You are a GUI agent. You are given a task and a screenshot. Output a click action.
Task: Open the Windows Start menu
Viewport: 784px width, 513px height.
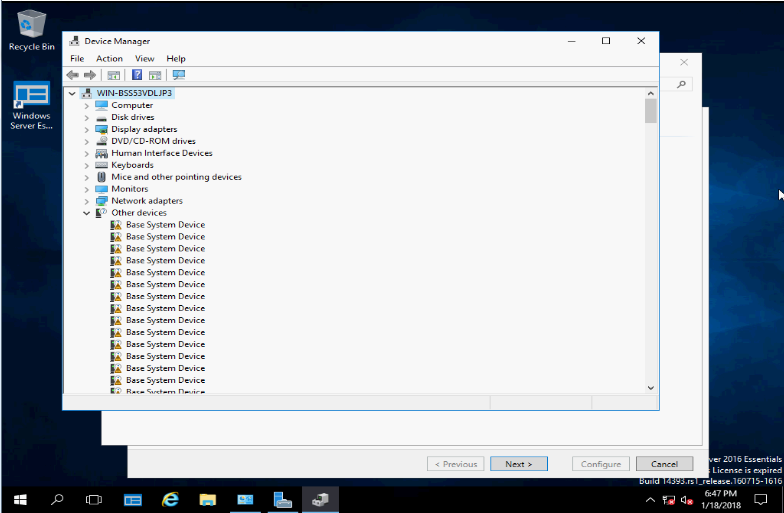(20, 500)
